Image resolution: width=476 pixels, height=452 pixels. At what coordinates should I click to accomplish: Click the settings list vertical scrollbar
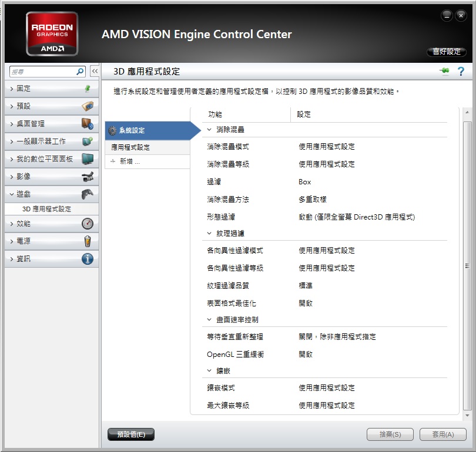click(x=467, y=264)
